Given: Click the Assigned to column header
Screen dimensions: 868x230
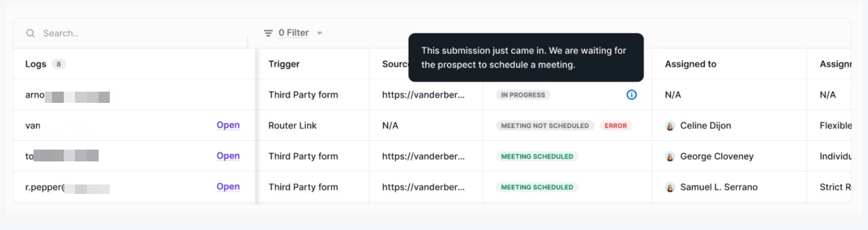Looking at the screenshot, I should 690,64.
